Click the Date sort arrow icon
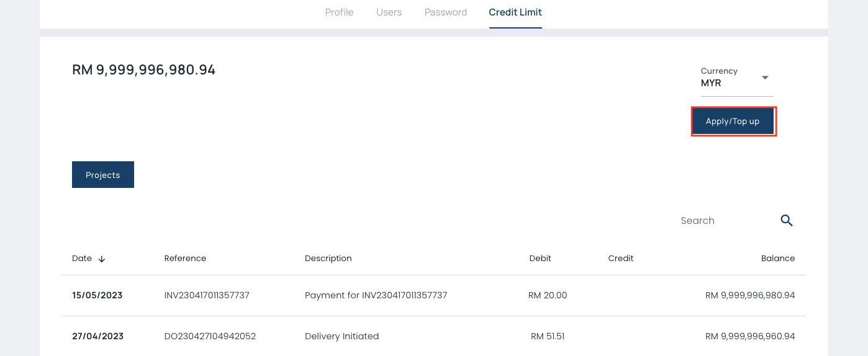 click(x=102, y=259)
